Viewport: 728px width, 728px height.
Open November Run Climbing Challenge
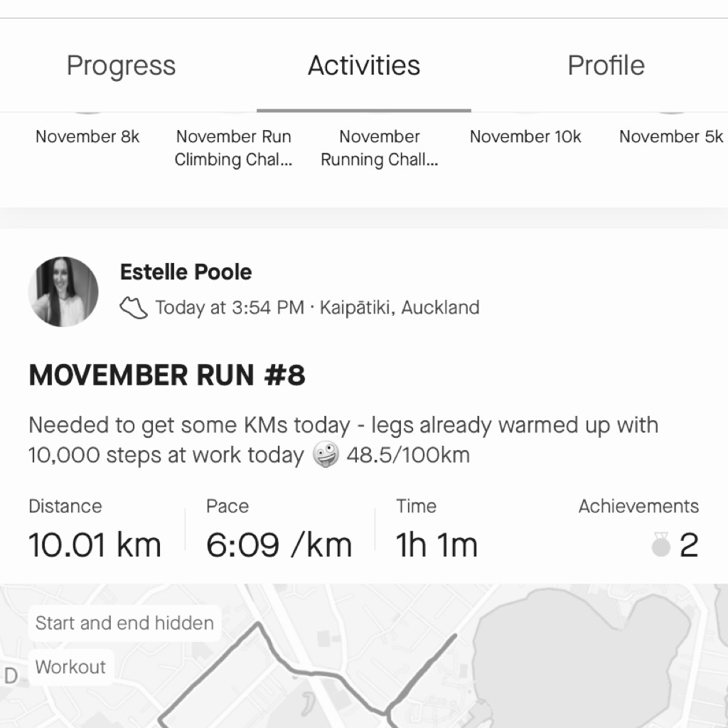click(x=233, y=148)
